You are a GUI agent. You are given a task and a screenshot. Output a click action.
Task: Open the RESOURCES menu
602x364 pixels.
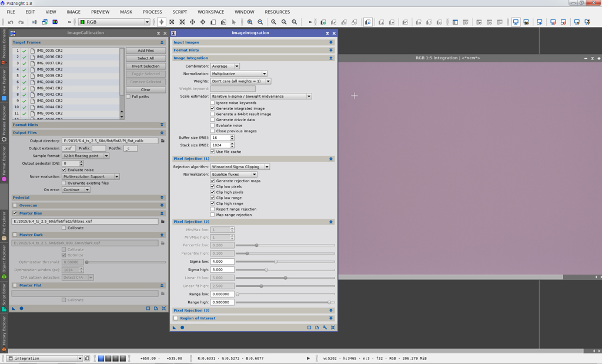coord(277,12)
